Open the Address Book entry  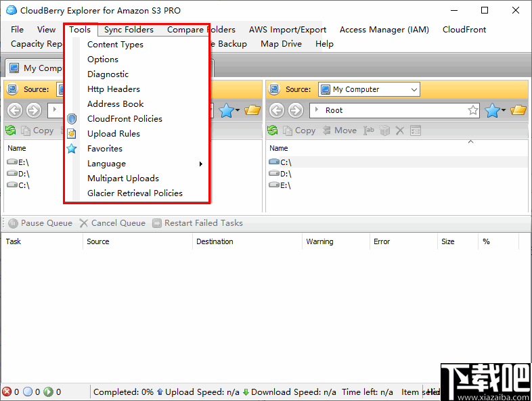115,104
